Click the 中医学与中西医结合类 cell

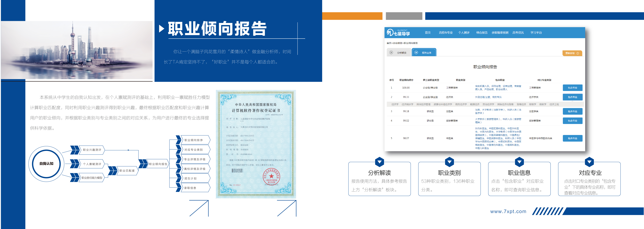(541, 138)
